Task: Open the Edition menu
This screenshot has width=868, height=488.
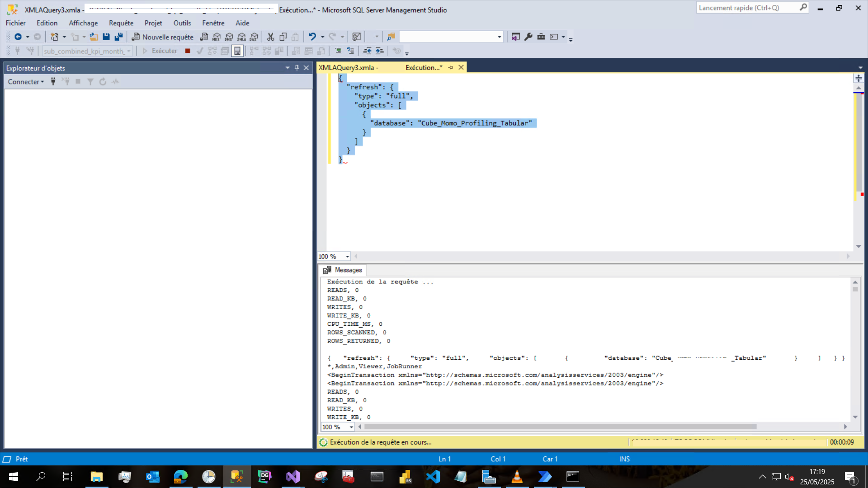Action: (47, 23)
